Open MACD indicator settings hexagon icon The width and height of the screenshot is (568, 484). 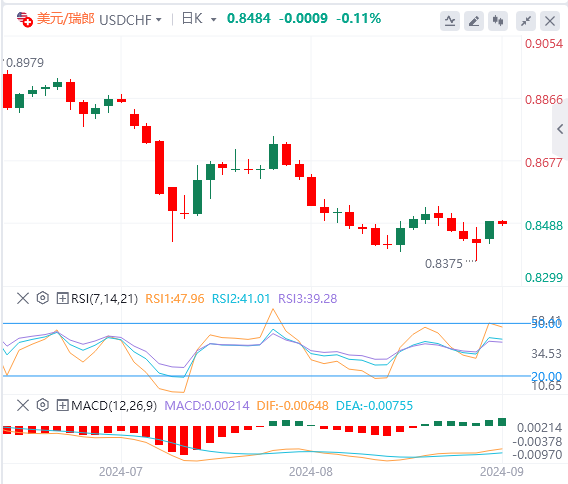point(42,405)
